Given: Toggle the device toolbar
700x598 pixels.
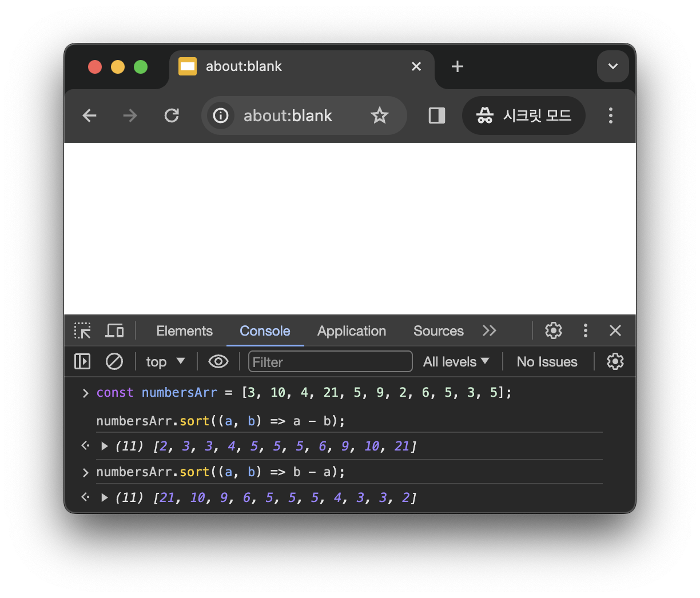Looking at the screenshot, I should click(114, 330).
